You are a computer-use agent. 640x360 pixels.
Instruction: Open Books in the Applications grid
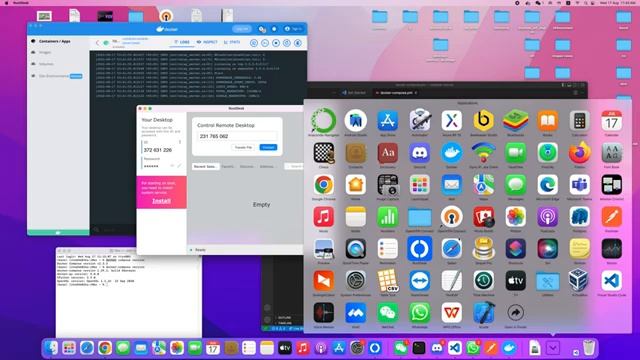point(547,121)
